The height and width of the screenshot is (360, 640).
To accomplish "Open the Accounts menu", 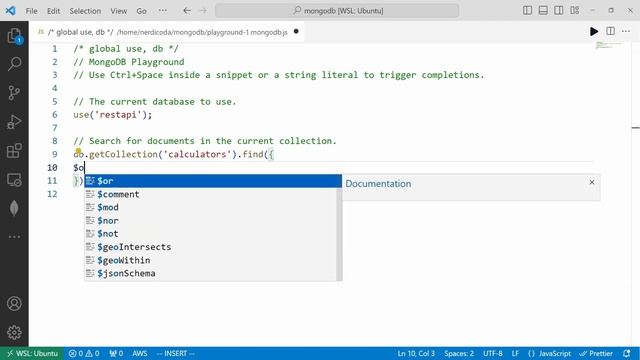I will (x=14, y=304).
